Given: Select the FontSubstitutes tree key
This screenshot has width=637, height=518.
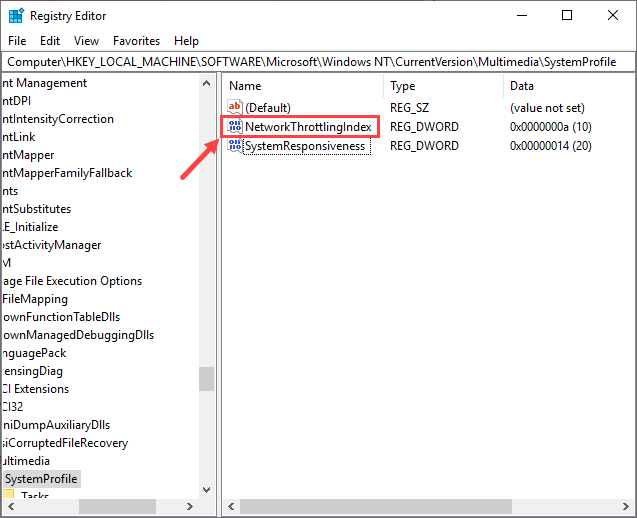Looking at the screenshot, I should point(37,209).
